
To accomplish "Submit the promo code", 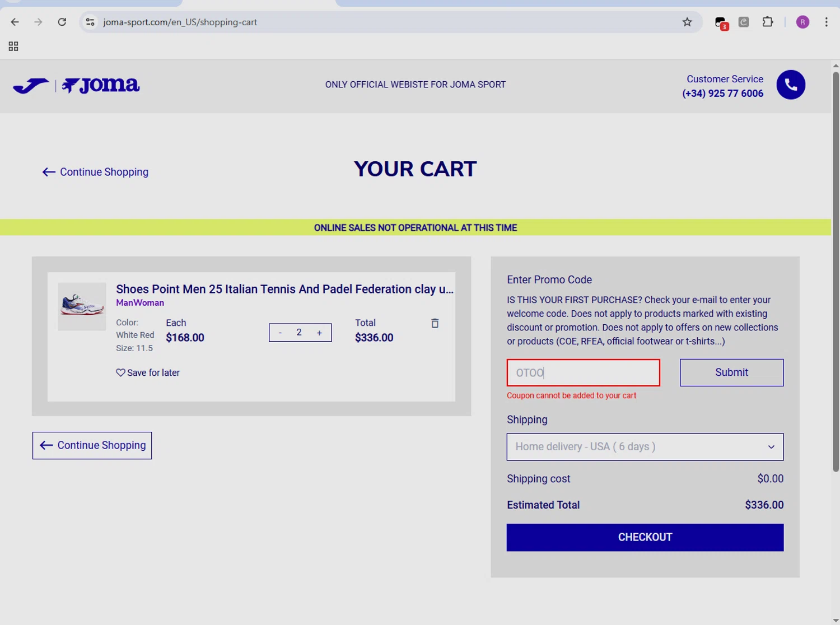I will 731,372.
